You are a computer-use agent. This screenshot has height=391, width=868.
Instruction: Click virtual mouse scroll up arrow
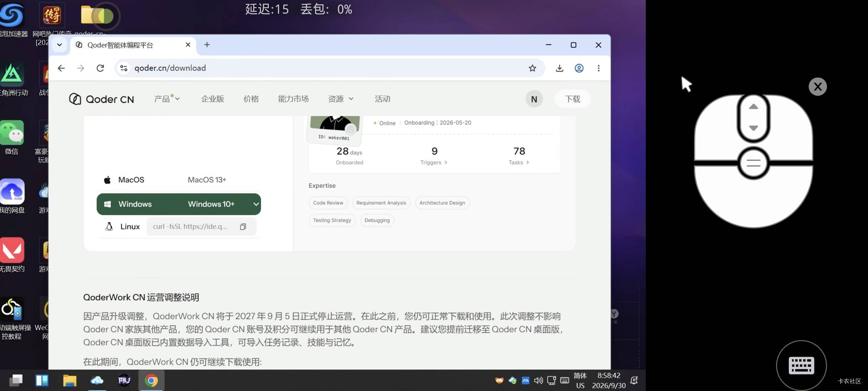point(753,107)
